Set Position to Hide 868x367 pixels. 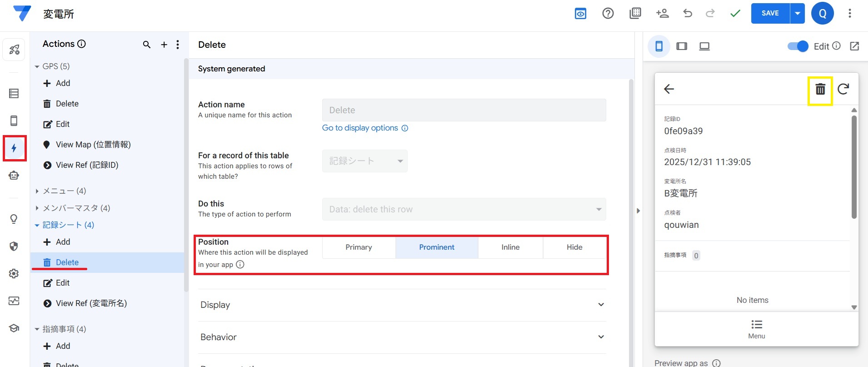(574, 247)
